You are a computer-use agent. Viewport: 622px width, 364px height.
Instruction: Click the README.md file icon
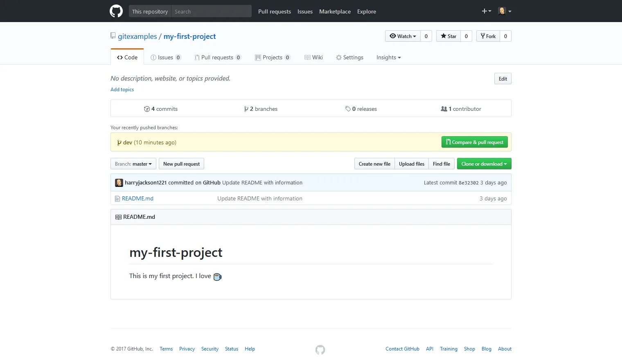pos(117,198)
